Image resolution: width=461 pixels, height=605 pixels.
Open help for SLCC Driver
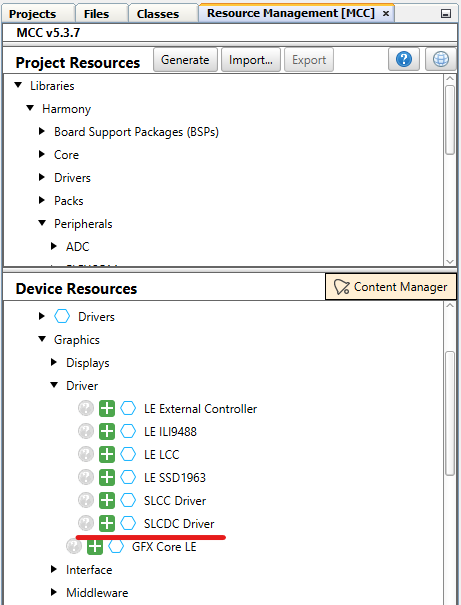[x=86, y=500]
